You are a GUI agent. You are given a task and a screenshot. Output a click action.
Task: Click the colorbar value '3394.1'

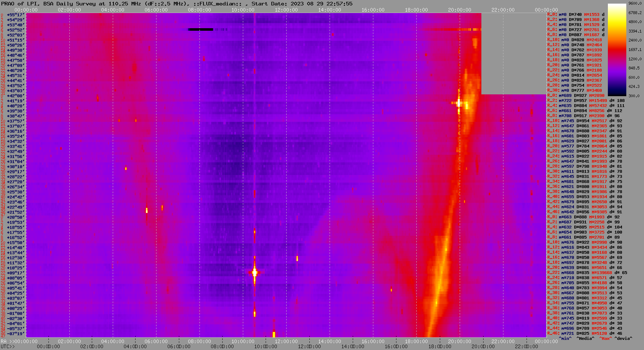(x=635, y=31)
